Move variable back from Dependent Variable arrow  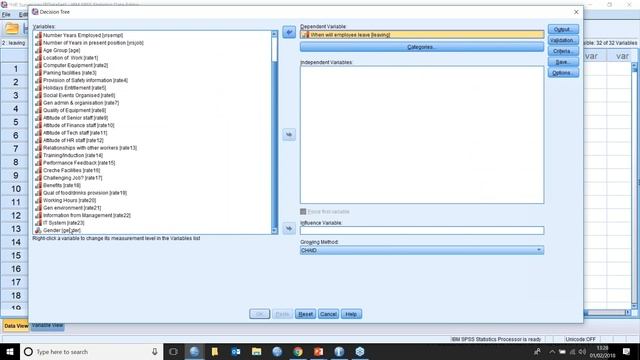289,32
